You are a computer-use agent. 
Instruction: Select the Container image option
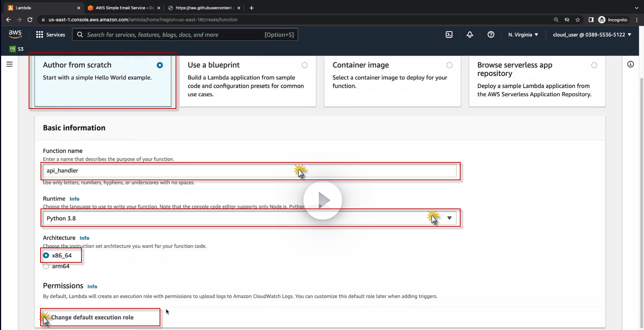(x=393, y=81)
